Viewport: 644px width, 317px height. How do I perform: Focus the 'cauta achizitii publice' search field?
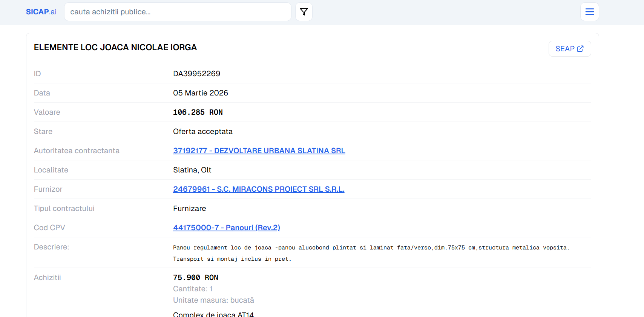click(x=178, y=12)
